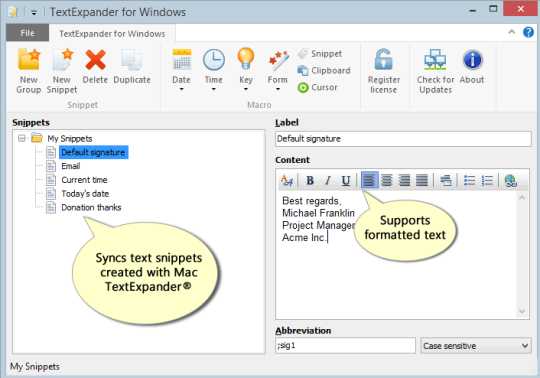Align text right

pyautogui.click(x=404, y=180)
